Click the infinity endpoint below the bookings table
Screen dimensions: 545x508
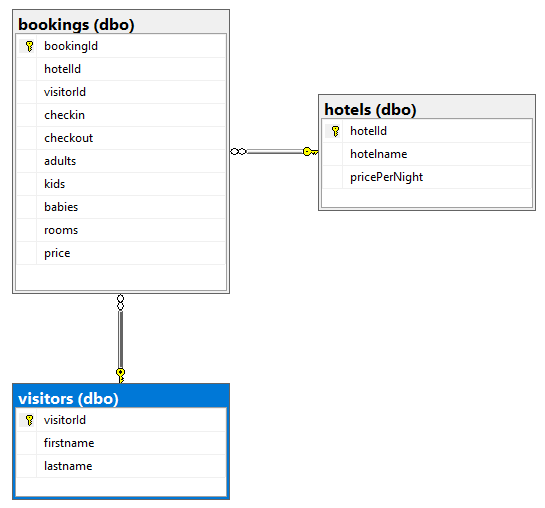[x=120, y=302]
